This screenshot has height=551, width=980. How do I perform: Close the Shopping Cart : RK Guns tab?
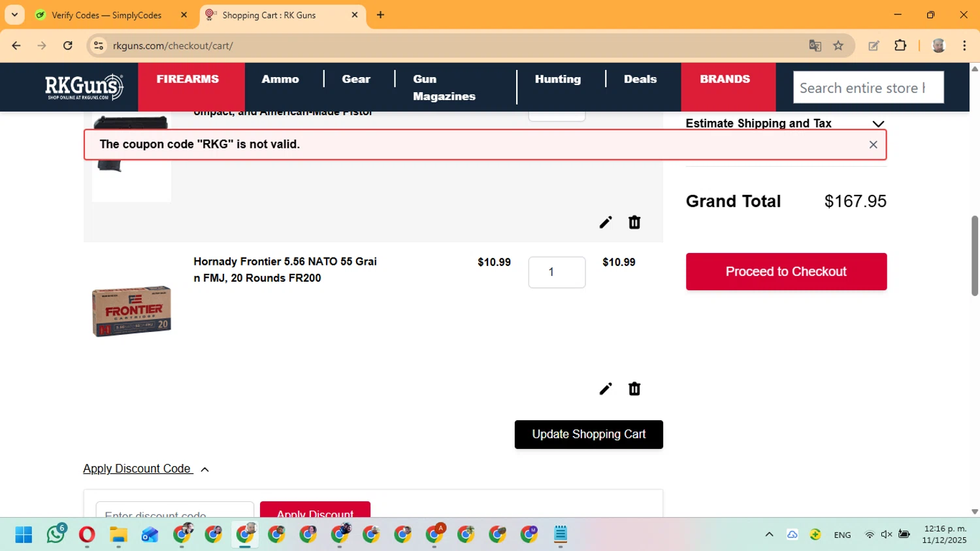point(355,14)
